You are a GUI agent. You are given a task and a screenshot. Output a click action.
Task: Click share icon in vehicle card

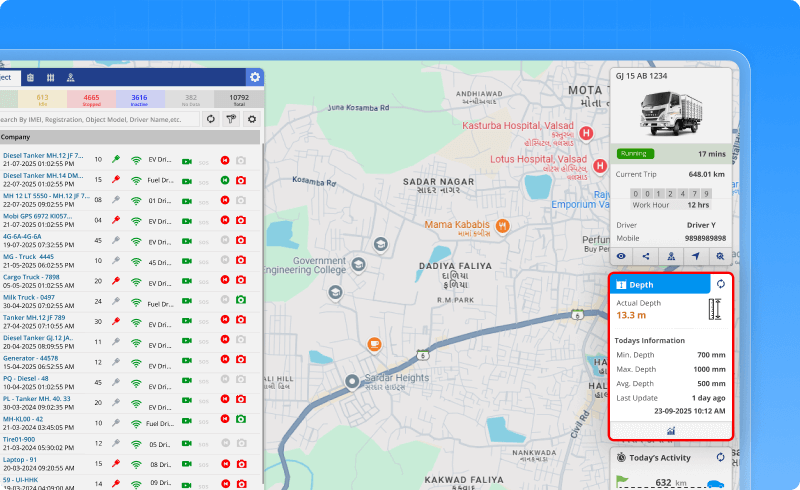(646, 256)
